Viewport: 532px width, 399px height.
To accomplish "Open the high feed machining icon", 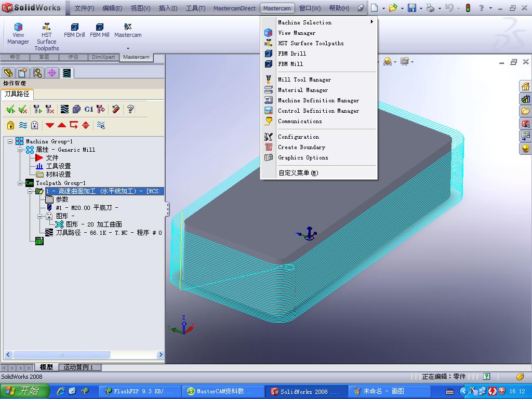I will tap(101, 109).
